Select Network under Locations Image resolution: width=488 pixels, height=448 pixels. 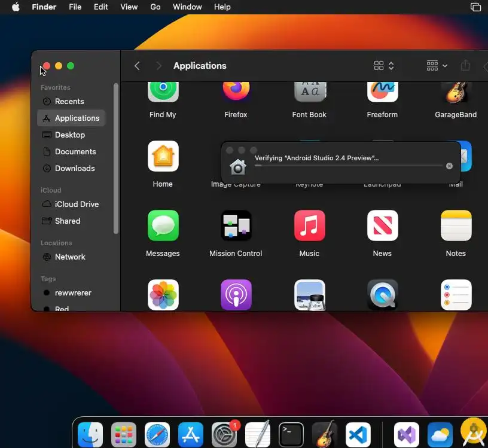[x=71, y=257]
